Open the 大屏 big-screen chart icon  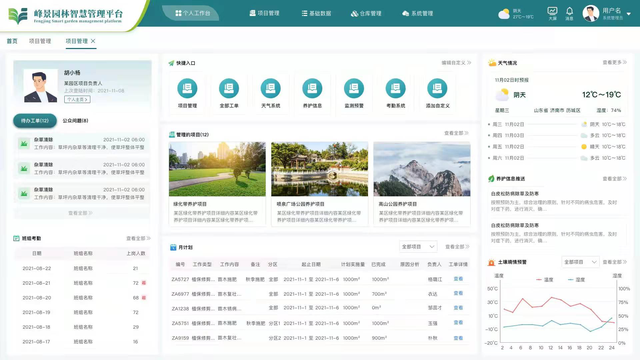pyautogui.click(x=552, y=13)
